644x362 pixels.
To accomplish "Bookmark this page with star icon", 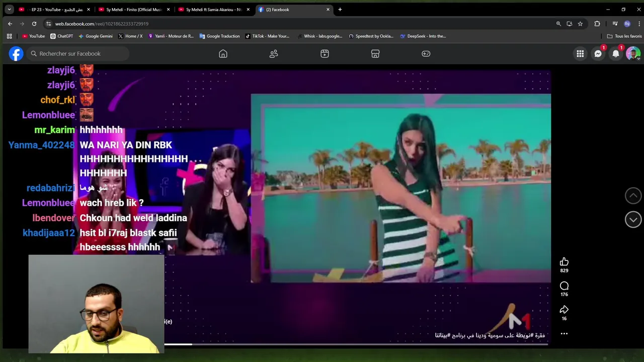I will tap(580, 24).
